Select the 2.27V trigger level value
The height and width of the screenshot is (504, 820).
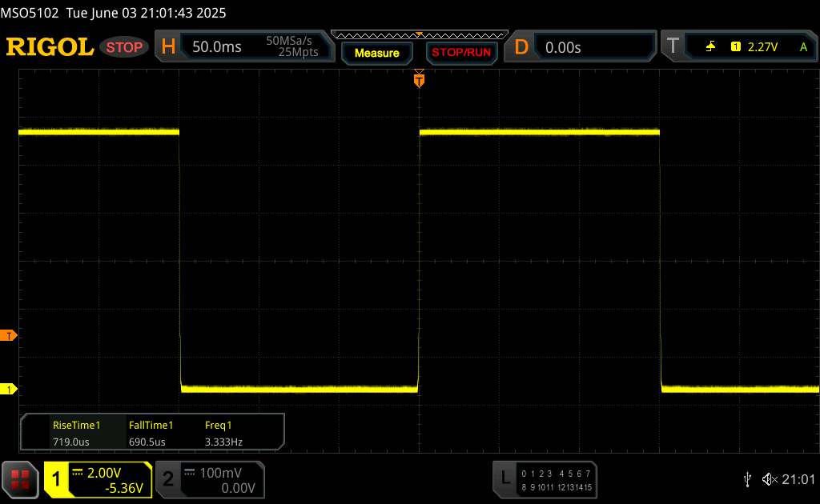pyautogui.click(x=762, y=47)
